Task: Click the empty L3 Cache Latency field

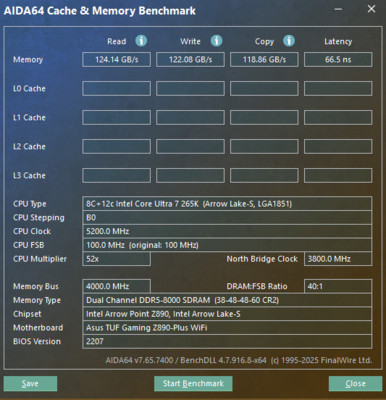Action: point(338,176)
